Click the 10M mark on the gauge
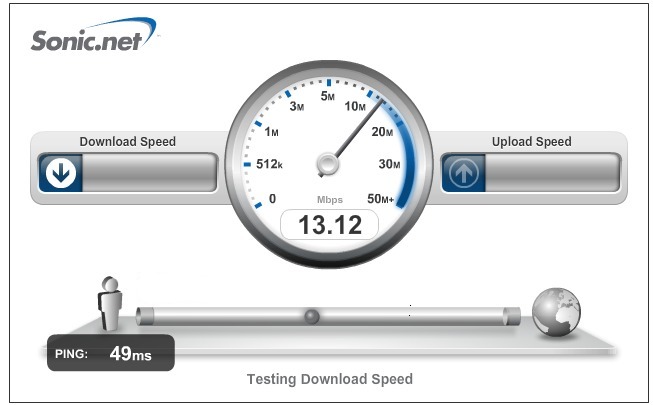The image size is (653, 405). tap(355, 106)
